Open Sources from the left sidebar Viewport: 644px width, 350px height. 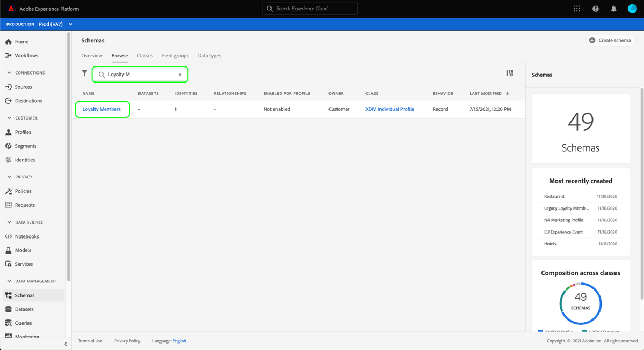[x=25, y=86]
